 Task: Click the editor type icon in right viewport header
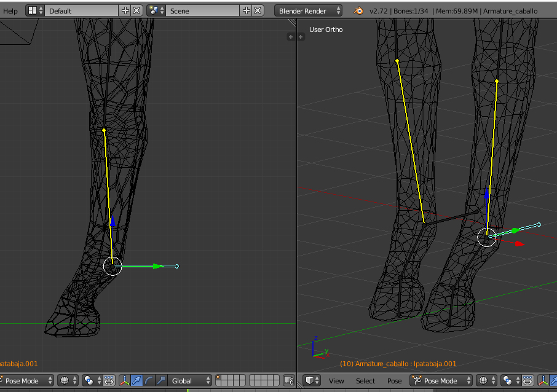tap(312, 381)
